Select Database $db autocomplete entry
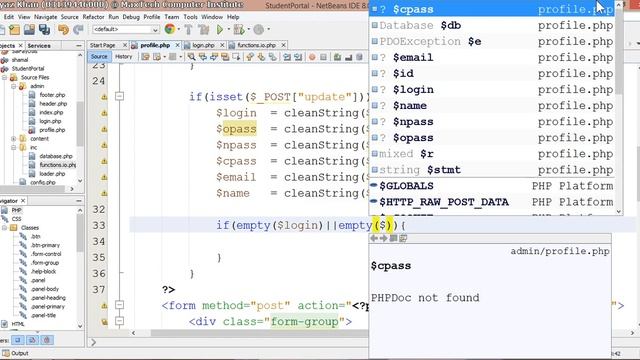Viewport: 640px width, 360px height. coord(492,25)
